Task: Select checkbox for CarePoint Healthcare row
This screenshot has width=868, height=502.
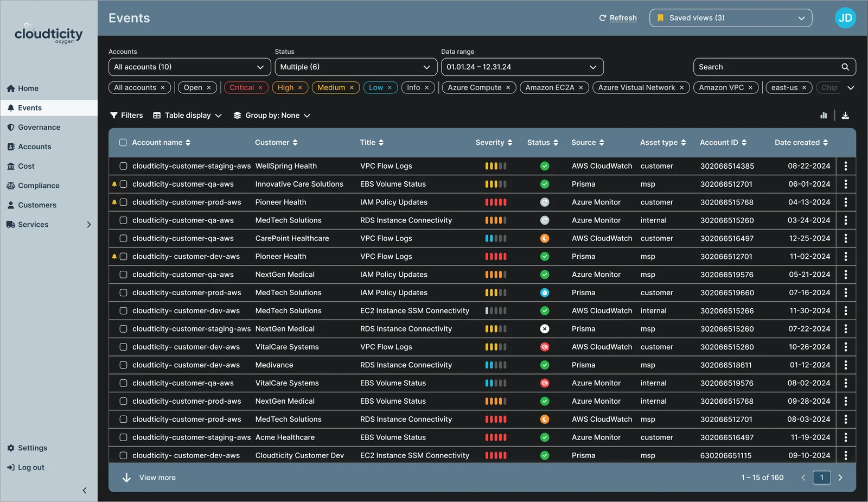Action: [x=123, y=238]
